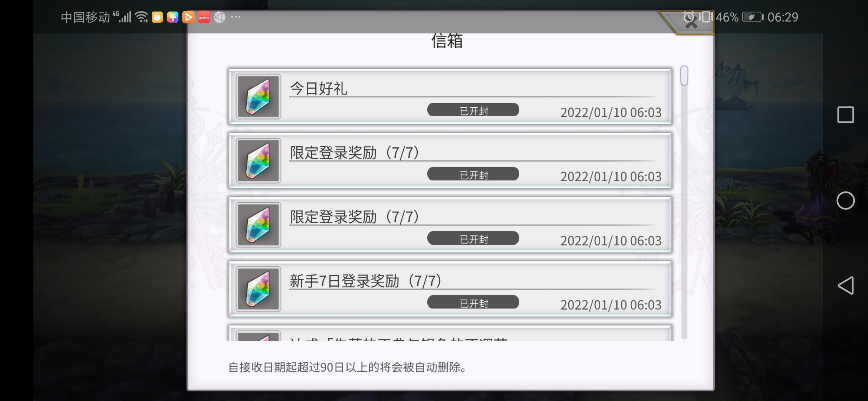Click the scrollbar track below the thumb
This screenshot has height=401, width=868.
point(684,212)
